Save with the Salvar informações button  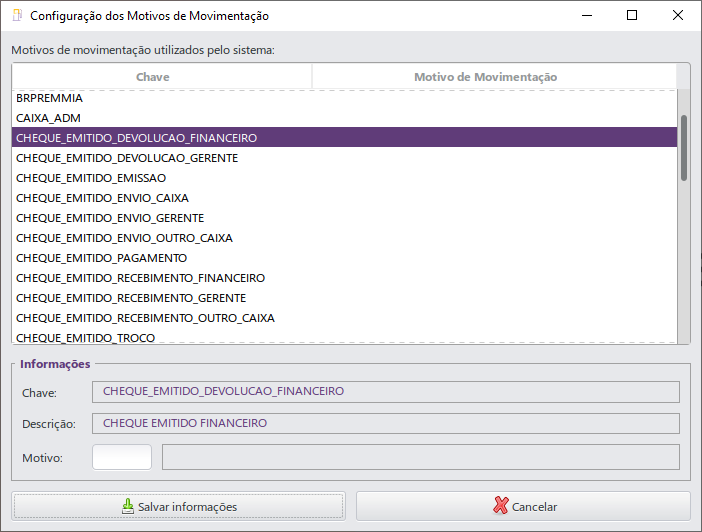[179, 506]
